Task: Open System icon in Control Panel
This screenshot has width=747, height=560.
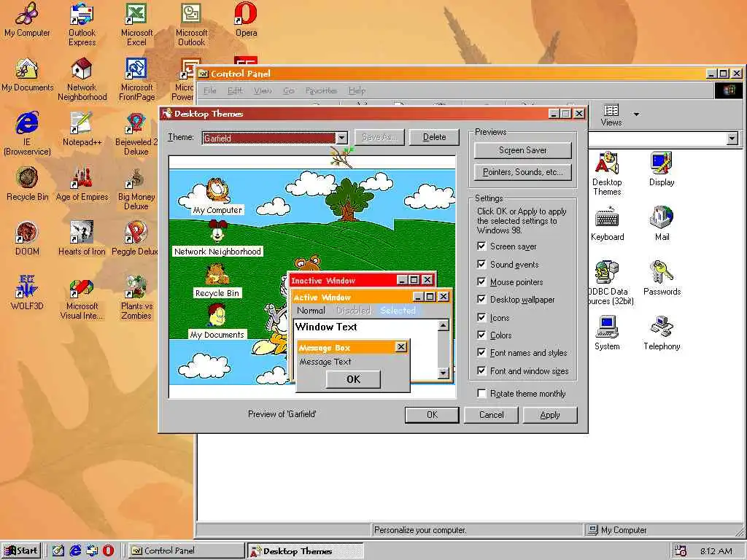Action: click(x=607, y=333)
